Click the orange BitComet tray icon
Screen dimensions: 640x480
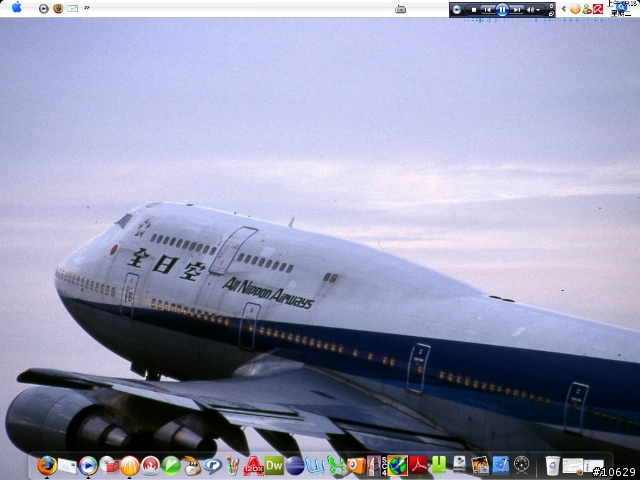(575, 9)
